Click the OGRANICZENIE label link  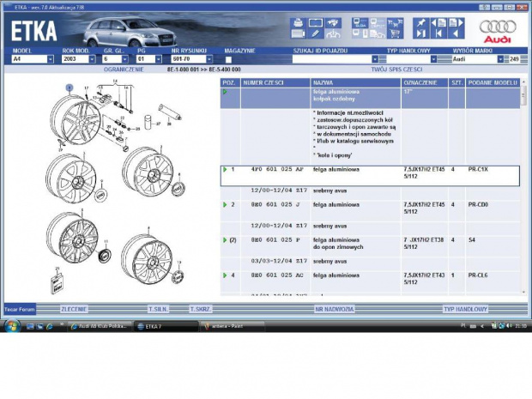point(124,70)
